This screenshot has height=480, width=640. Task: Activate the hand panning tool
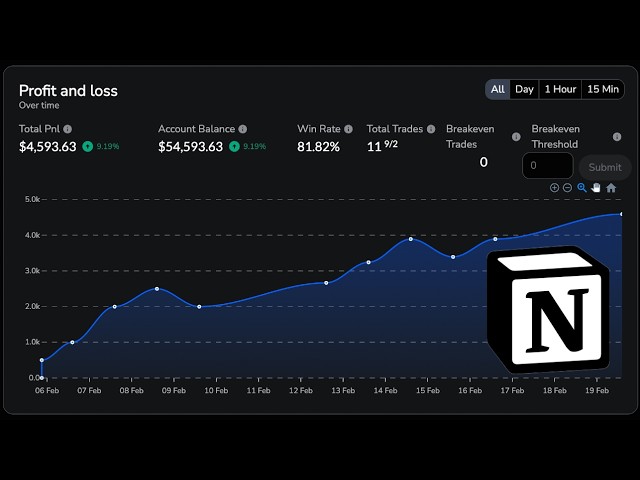[596, 188]
